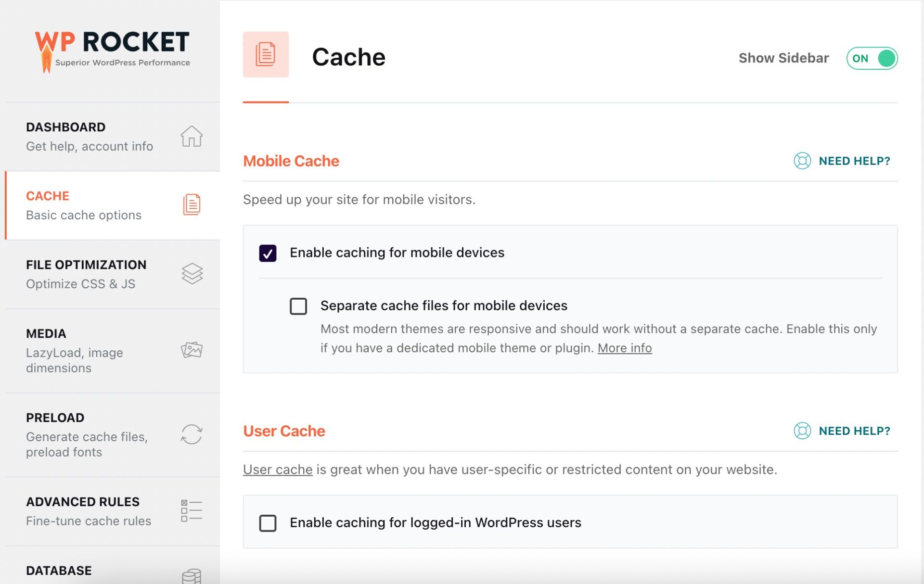Click Need Help next to User Cache
This screenshot has height=584, width=924.
coord(854,431)
